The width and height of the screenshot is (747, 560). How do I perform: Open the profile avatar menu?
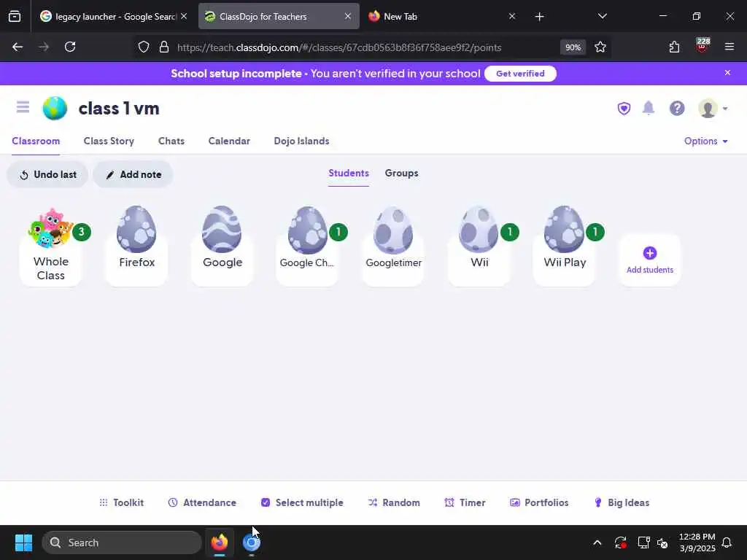click(713, 109)
